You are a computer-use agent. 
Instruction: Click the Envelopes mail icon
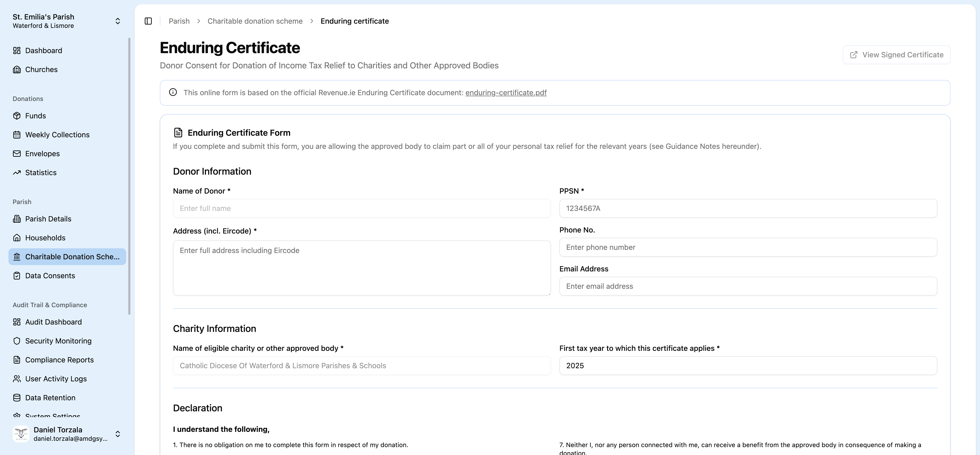(x=17, y=154)
